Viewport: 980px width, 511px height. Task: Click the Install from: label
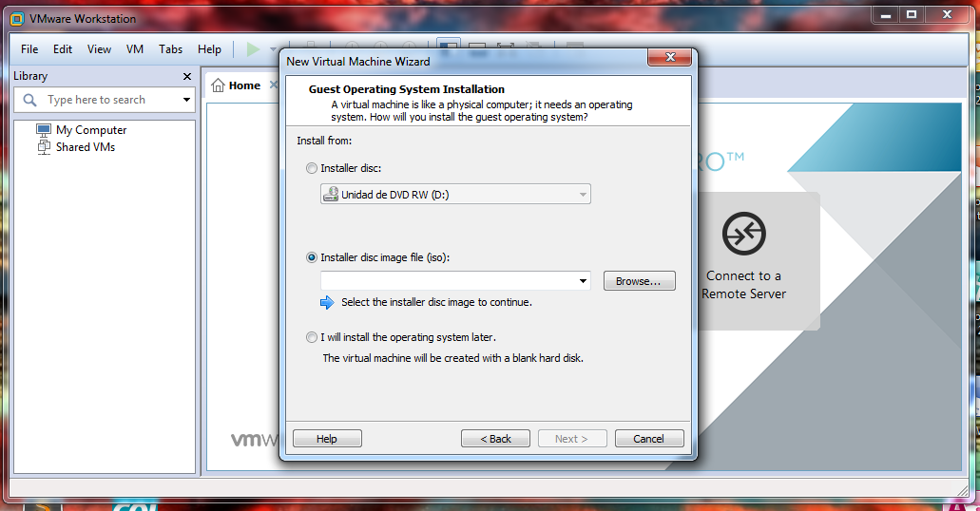click(324, 141)
